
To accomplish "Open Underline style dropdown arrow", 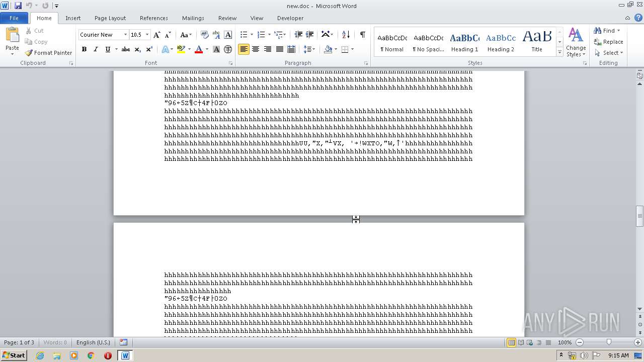I will tap(116, 49).
